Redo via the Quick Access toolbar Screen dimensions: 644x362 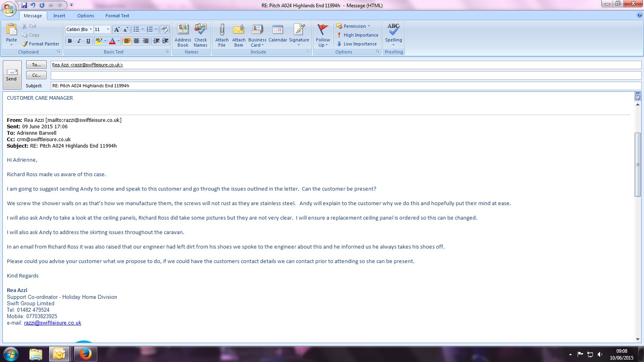(42, 5)
